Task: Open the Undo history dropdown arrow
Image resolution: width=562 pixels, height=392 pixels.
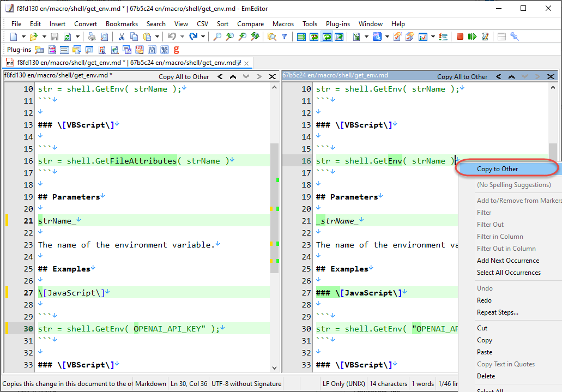Action: pyautogui.click(x=182, y=37)
